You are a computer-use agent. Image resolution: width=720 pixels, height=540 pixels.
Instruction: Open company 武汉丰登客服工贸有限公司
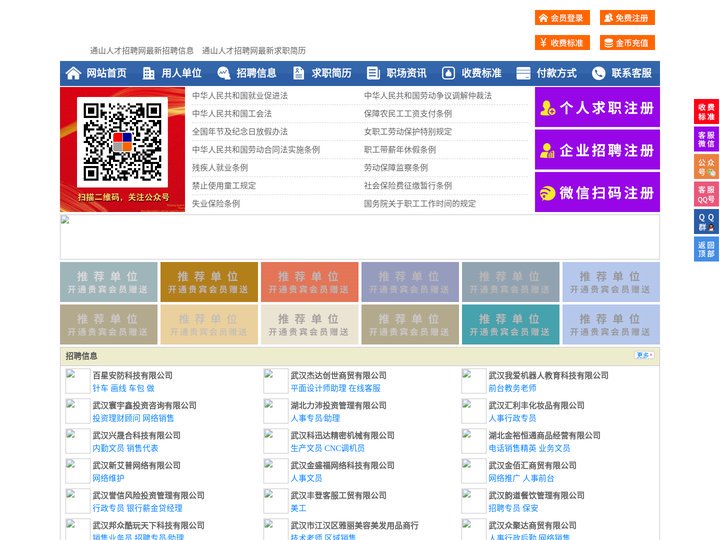coord(338,495)
